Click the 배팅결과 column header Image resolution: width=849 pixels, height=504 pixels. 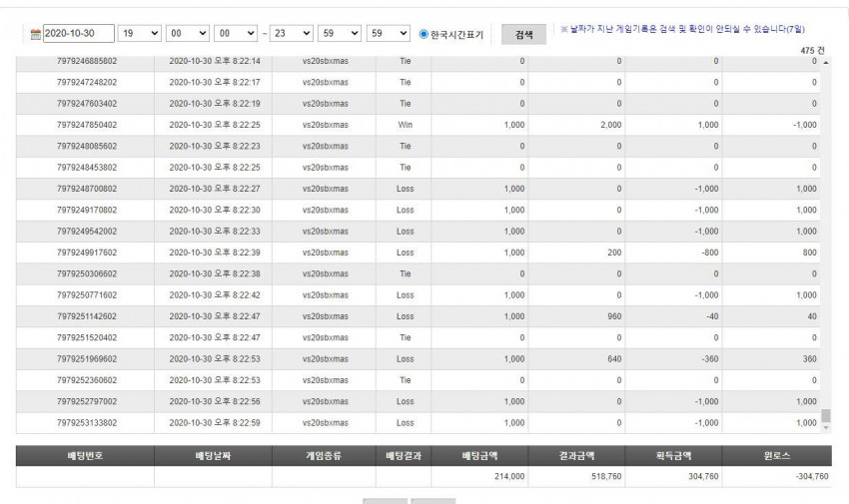tap(404, 456)
